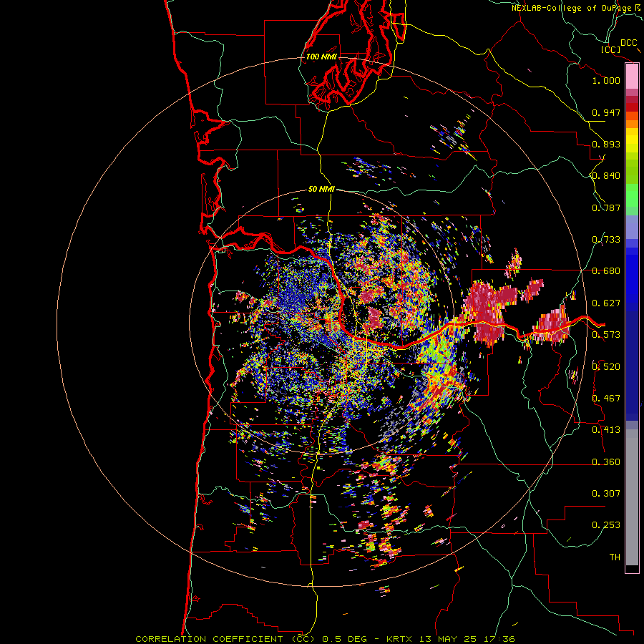Image resolution: width=644 pixels, height=644 pixels.
Task: Click the 0.520 scale value
Action: (606, 366)
